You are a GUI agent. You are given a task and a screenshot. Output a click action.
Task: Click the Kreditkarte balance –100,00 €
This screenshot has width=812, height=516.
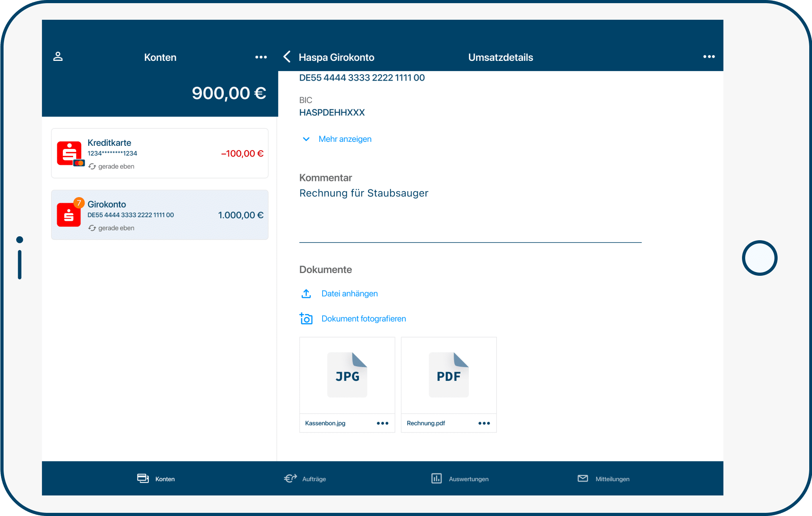click(x=242, y=154)
